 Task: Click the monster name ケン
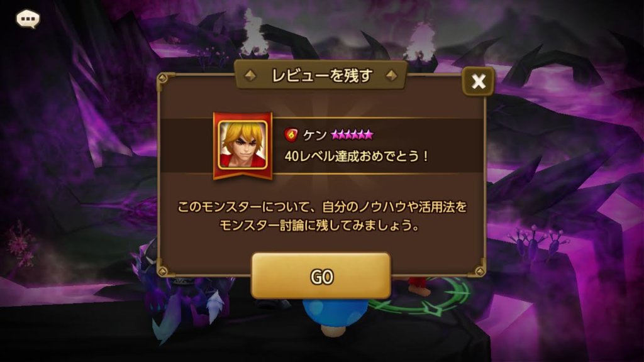click(x=314, y=134)
